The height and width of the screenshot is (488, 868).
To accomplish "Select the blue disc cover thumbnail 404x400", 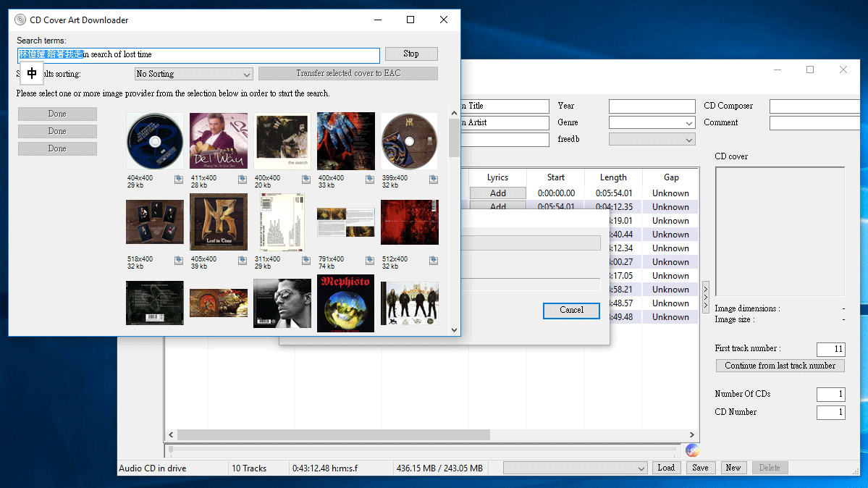I will click(155, 141).
